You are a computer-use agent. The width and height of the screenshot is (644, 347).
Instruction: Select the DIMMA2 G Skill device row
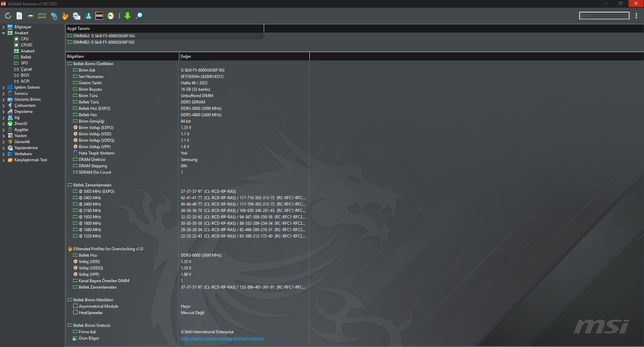164,36
